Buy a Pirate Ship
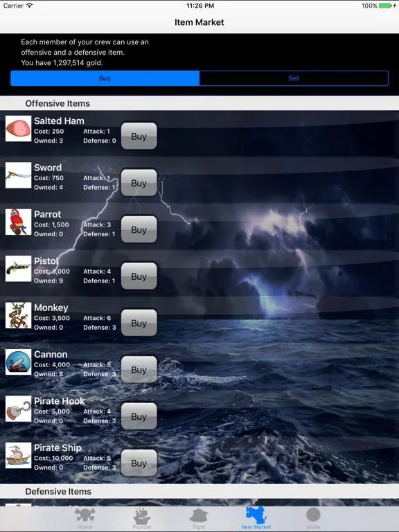Screen dimensions: 399x532 pos(139,463)
